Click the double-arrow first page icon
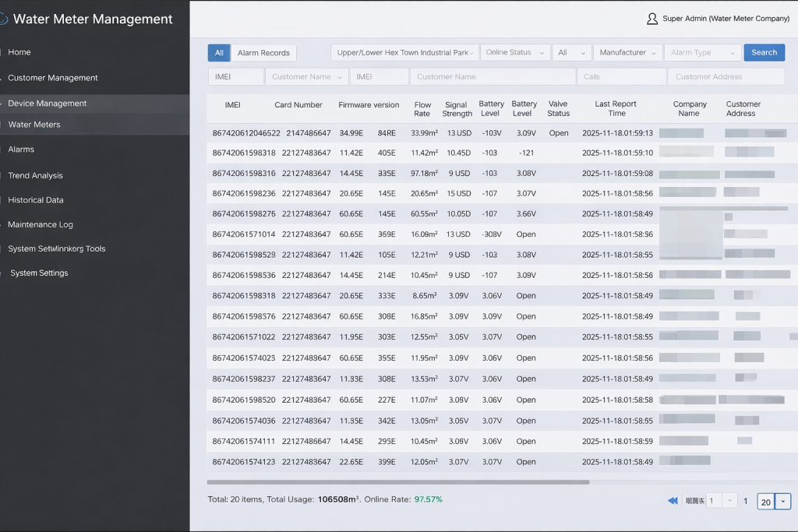Image resolution: width=798 pixels, height=532 pixels. tap(673, 501)
